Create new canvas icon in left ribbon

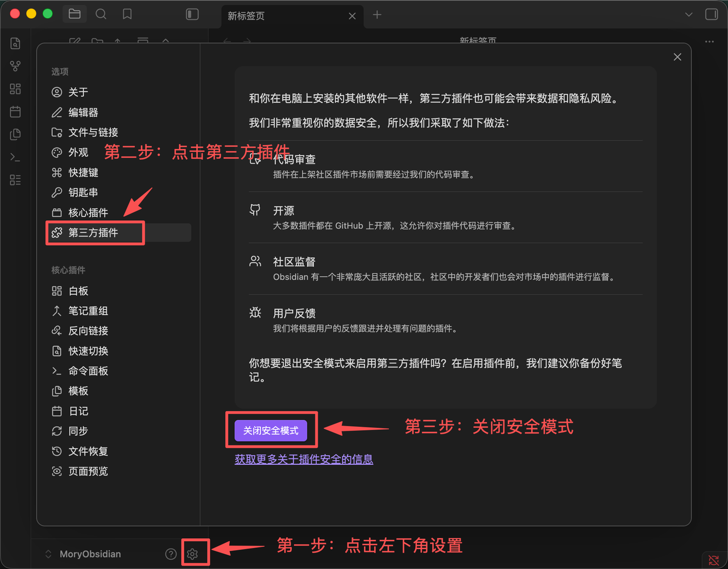pos(15,89)
